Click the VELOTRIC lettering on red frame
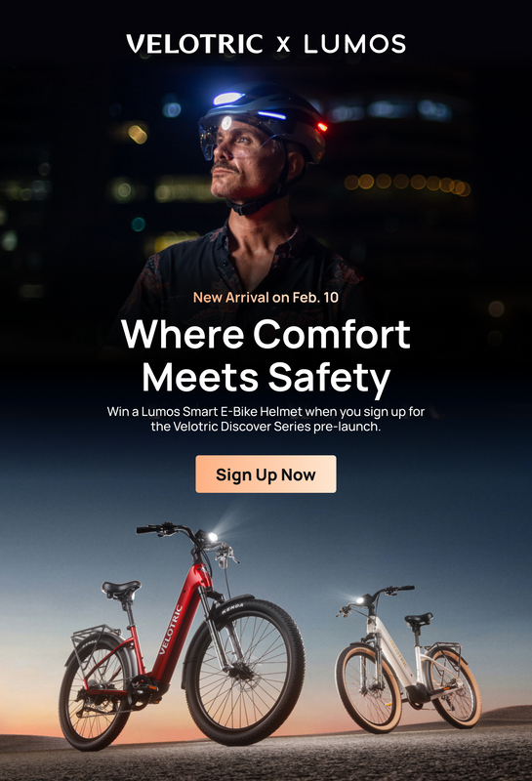Viewport: 532px width, 781px height. 171,629
